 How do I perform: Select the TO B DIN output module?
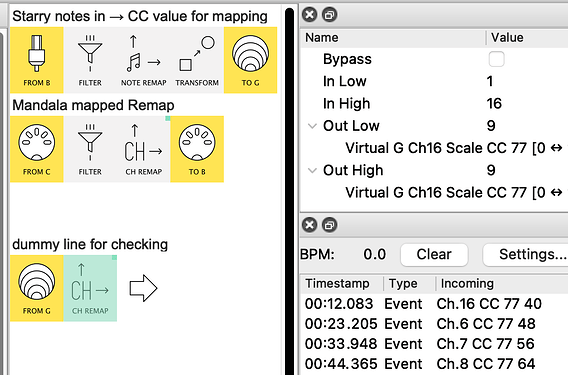pos(197,149)
